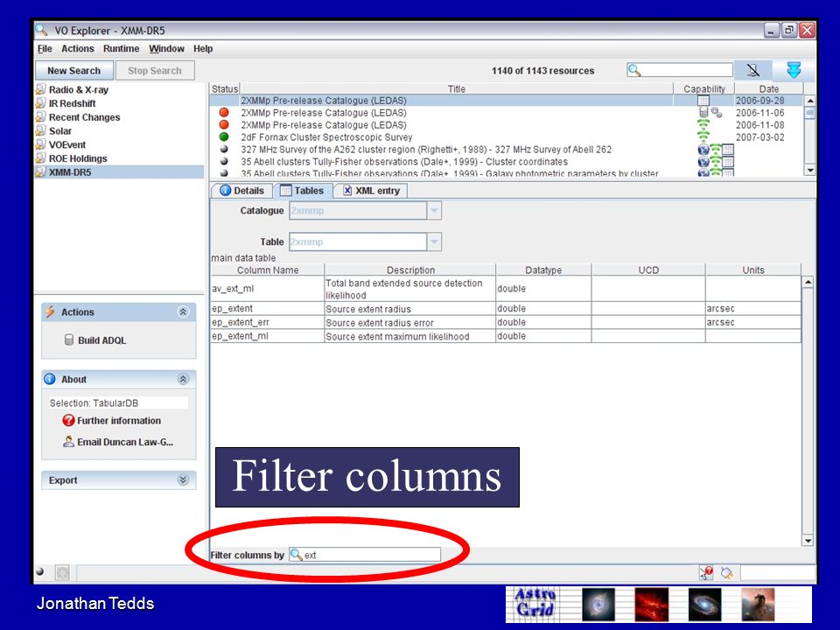The width and height of the screenshot is (840, 630).
Task: Toggle the crossed-out filter button in toolbar
Action: pos(752,70)
